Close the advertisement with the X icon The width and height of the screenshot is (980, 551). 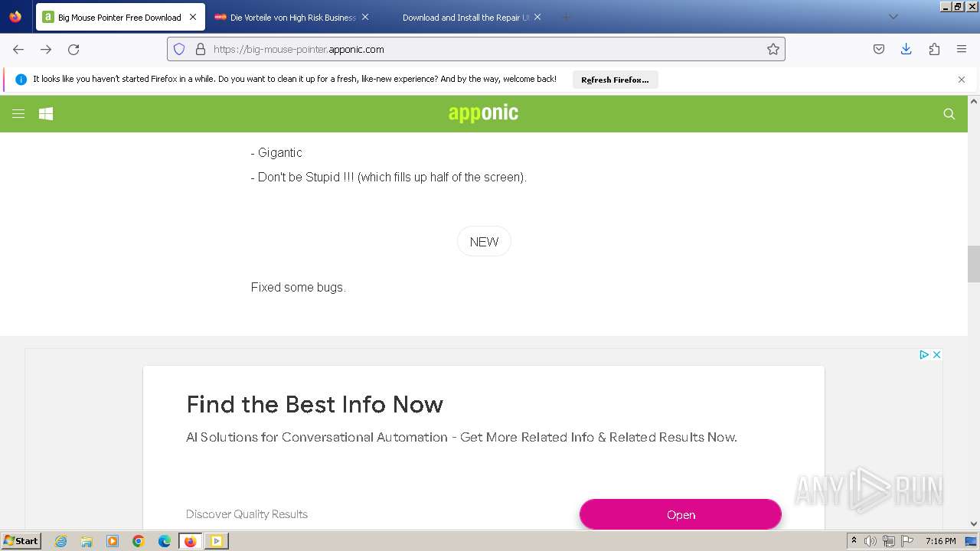(x=936, y=354)
